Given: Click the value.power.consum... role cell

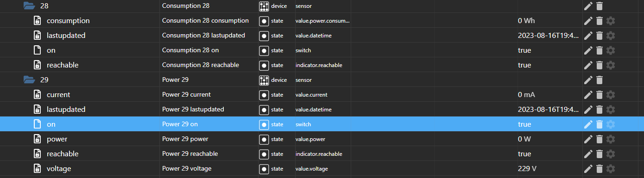Looking at the screenshot, I should (x=322, y=21).
